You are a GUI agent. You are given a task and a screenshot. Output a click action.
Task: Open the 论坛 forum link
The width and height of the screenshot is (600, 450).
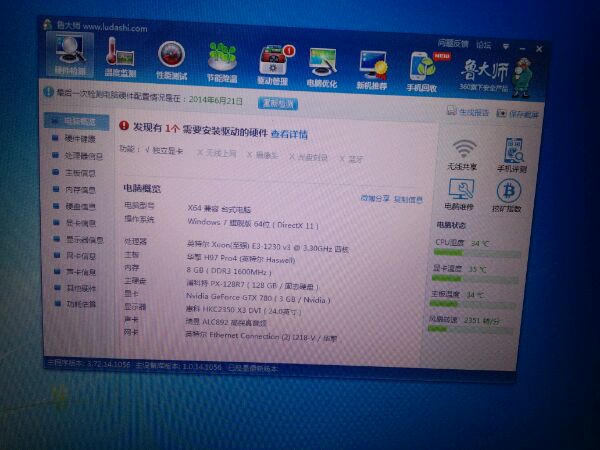(x=484, y=45)
